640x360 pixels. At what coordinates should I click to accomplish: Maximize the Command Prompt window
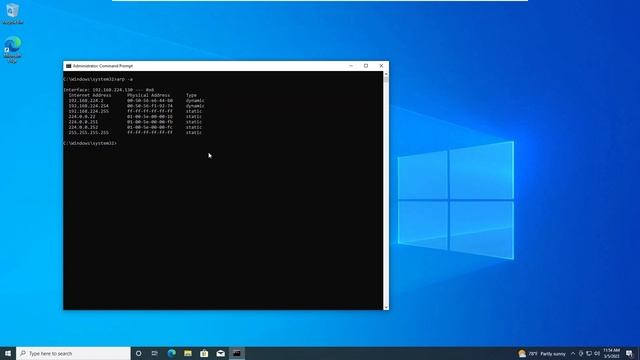366,66
